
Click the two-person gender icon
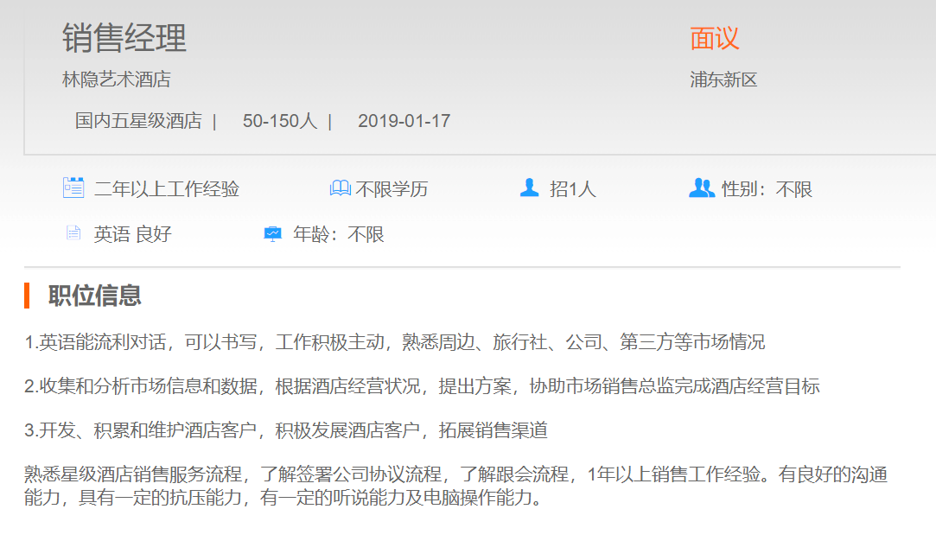tap(701, 188)
